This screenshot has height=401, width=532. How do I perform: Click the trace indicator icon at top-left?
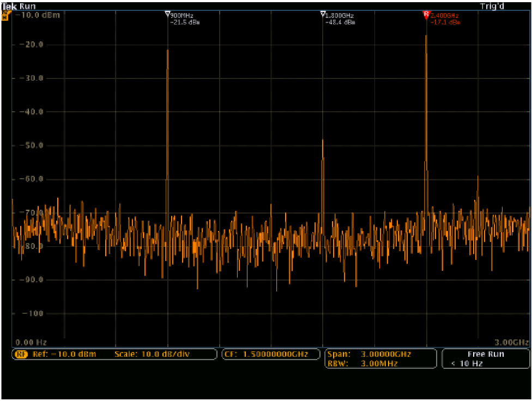[6, 15]
